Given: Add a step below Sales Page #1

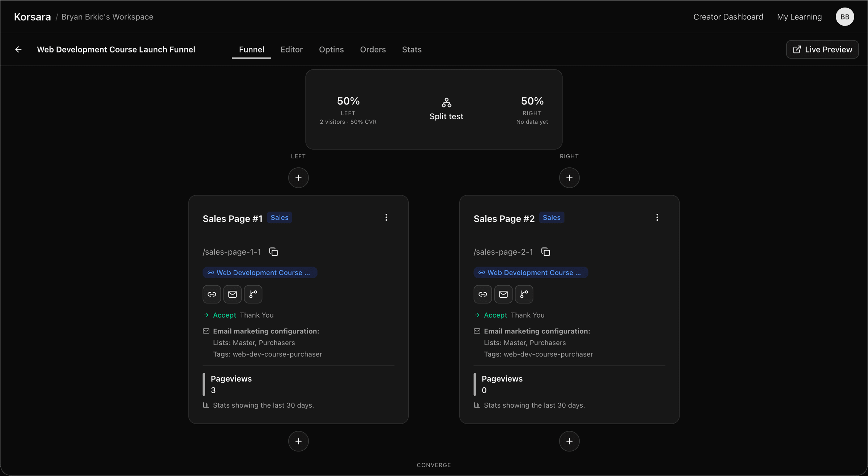Looking at the screenshot, I should pyautogui.click(x=298, y=441).
